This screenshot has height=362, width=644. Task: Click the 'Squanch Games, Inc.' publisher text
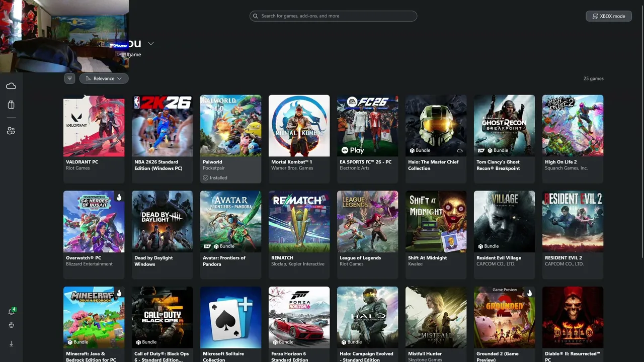click(566, 168)
